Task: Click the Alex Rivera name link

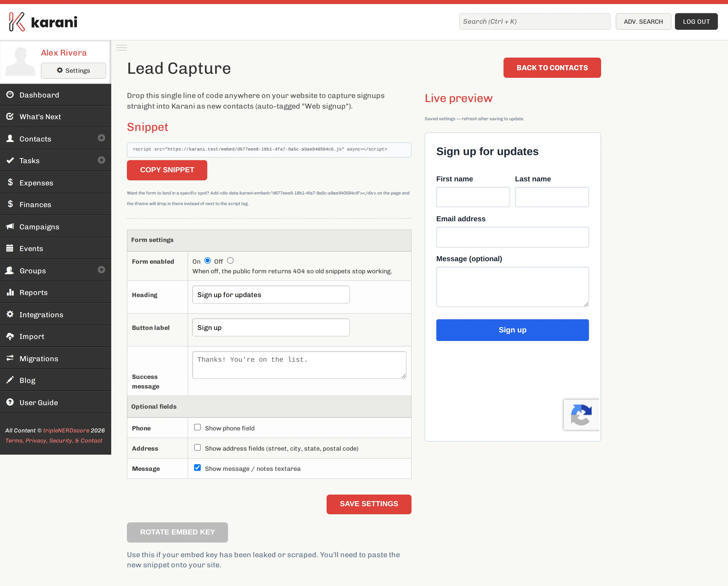Action: click(64, 53)
